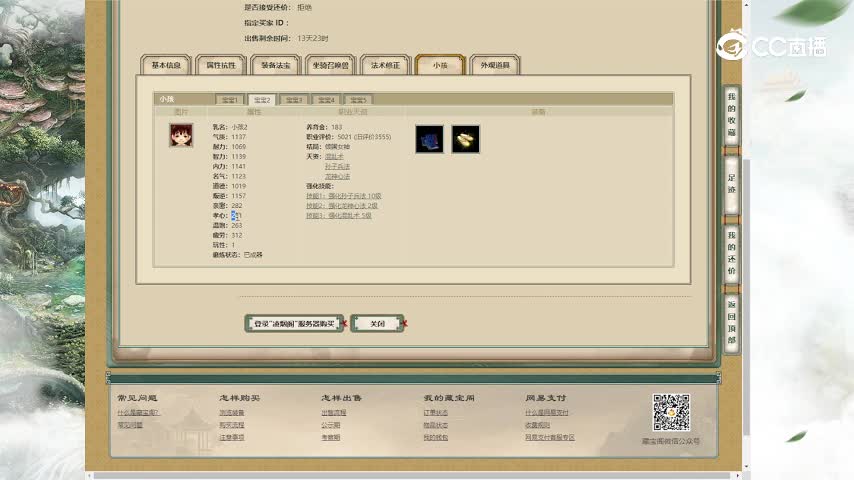Open 我的还价 in the right sidebar
This screenshot has width=854, height=480.
(x=731, y=253)
